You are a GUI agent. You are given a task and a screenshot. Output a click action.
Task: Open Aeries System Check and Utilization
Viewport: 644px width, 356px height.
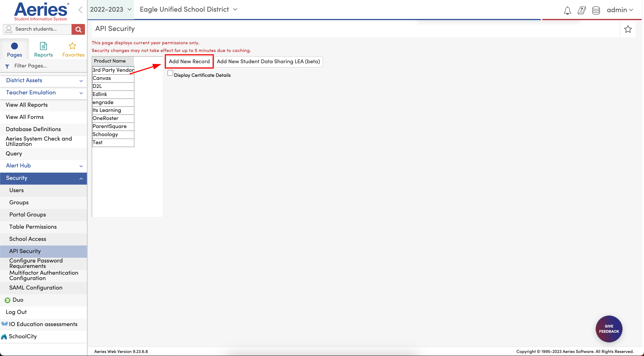click(x=43, y=141)
